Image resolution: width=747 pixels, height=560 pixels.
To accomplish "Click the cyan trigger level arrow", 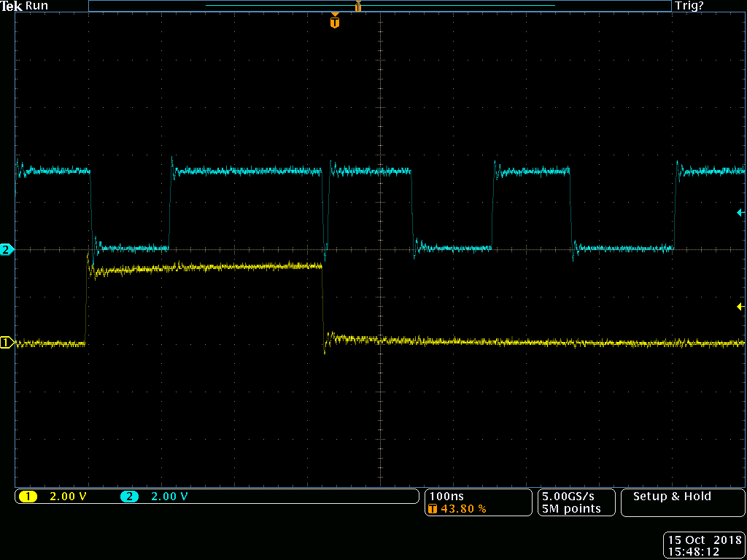I will tap(740, 213).
